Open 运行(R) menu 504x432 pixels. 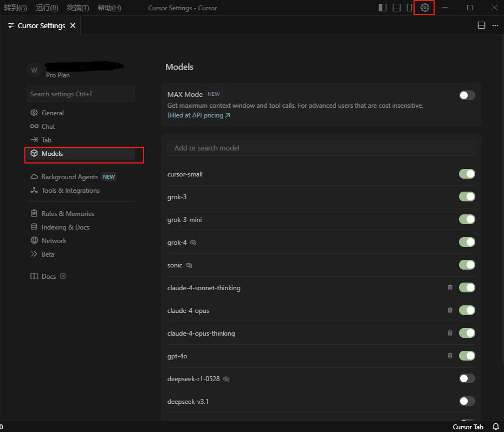(x=47, y=8)
